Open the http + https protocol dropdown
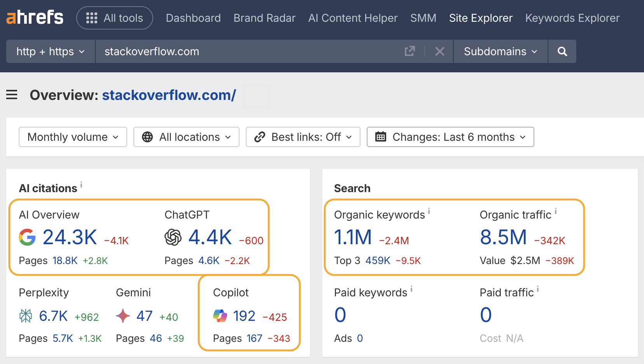644x364 pixels. [50, 51]
